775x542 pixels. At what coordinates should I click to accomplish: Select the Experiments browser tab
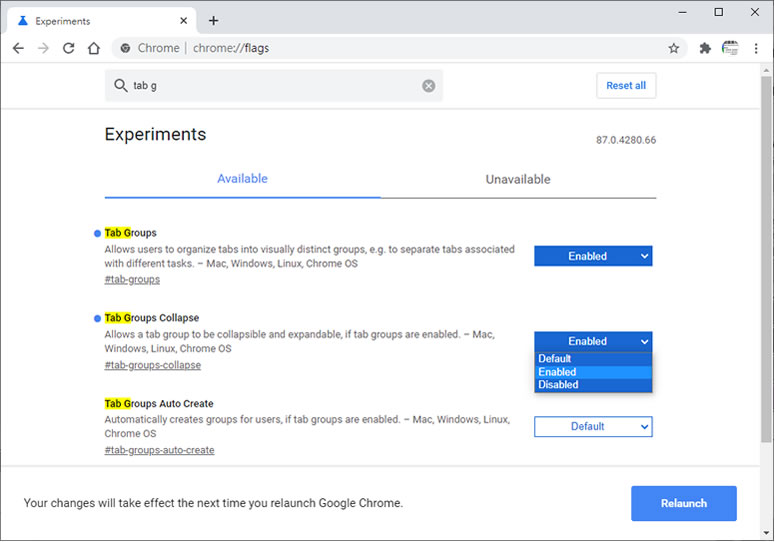(101, 21)
